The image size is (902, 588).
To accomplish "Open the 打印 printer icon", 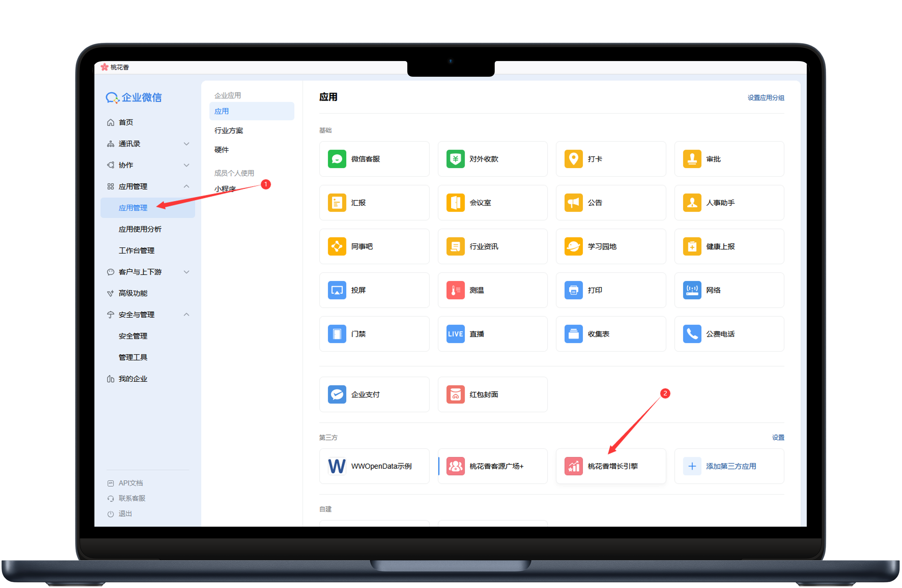I will (573, 290).
